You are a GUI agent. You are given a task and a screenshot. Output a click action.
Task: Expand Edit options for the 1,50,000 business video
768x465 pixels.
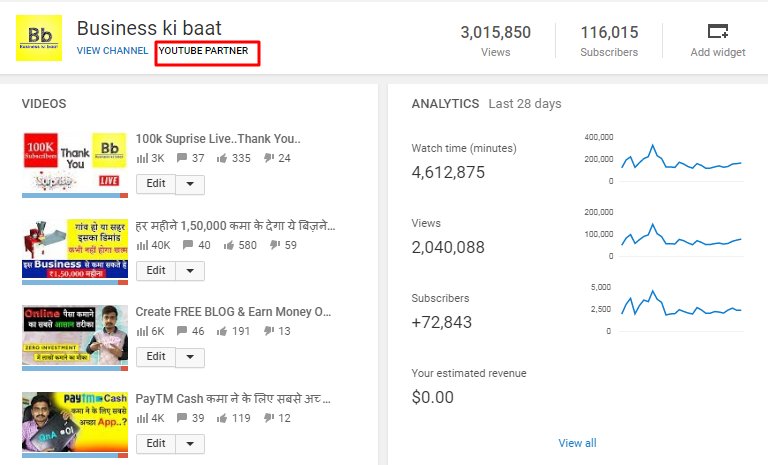pyautogui.click(x=190, y=271)
